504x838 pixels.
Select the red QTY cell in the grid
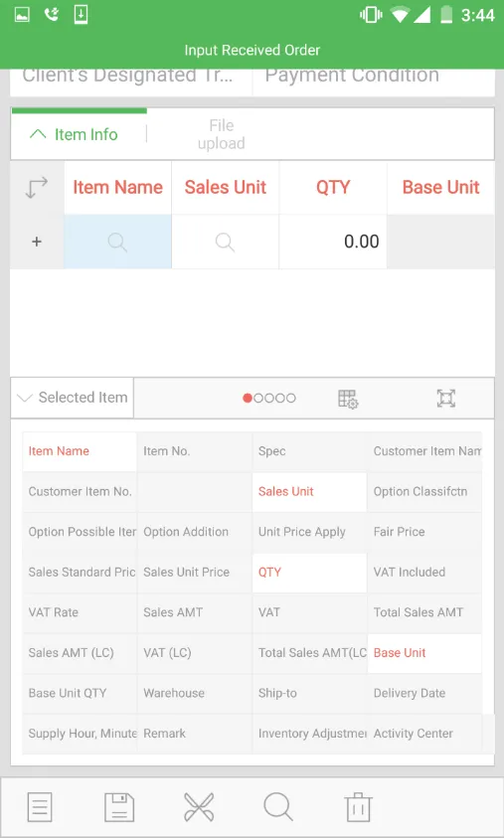(309, 573)
